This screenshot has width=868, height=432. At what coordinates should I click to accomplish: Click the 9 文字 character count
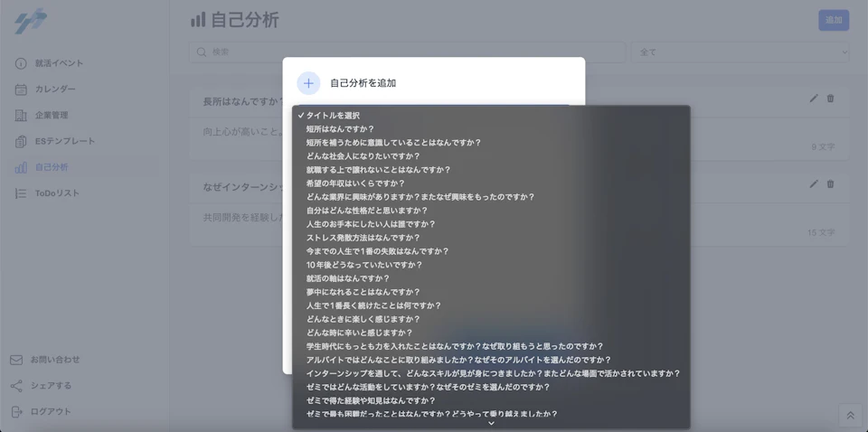pyautogui.click(x=823, y=147)
